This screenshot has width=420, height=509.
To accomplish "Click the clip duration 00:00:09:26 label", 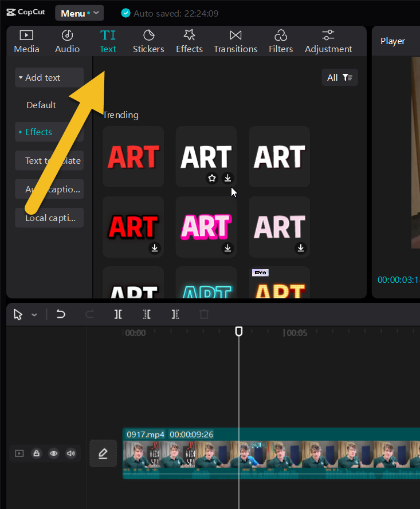I will [x=191, y=435].
